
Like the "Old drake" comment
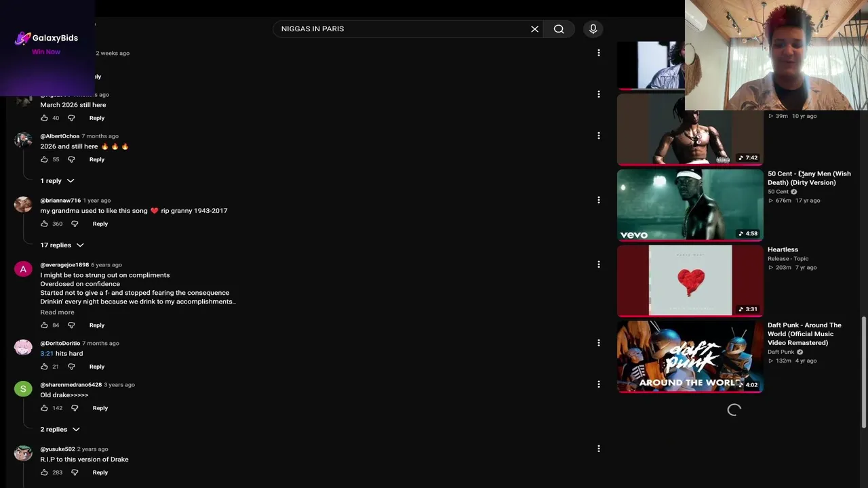coord(44,408)
